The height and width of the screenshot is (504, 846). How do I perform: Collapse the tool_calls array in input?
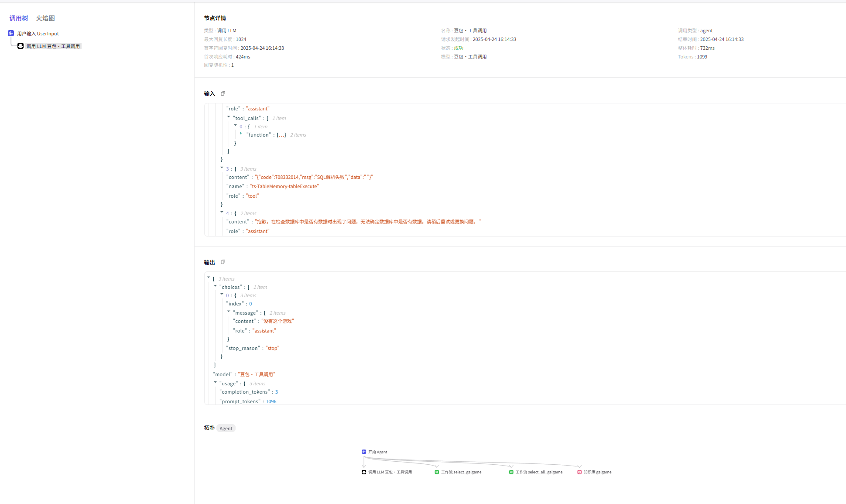tap(229, 117)
